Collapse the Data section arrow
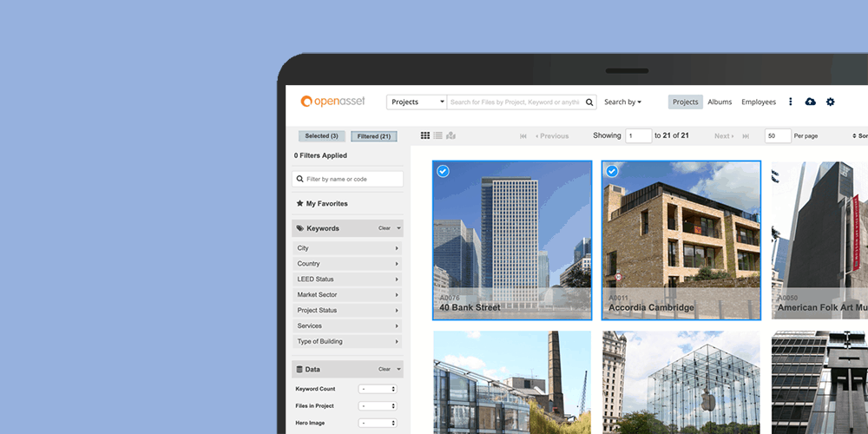 pos(398,369)
